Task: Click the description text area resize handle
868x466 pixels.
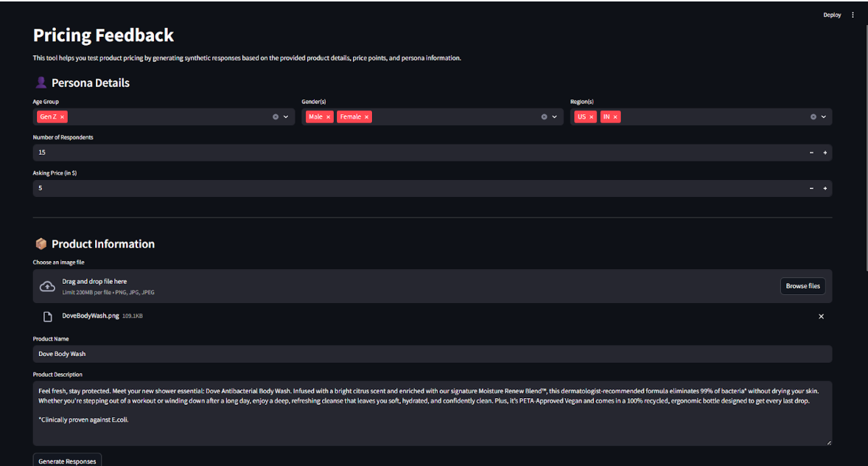Action: pyautogui.click(x=829, y=442)
